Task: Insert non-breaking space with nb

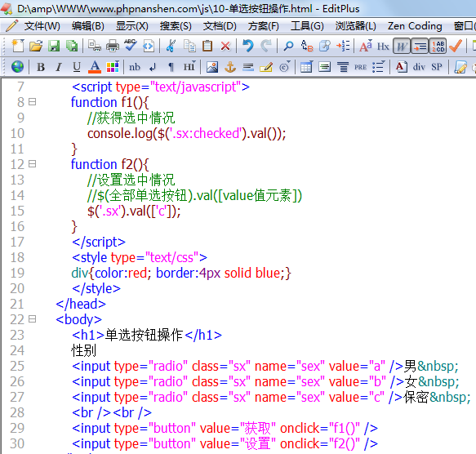Action: [135, 67]
